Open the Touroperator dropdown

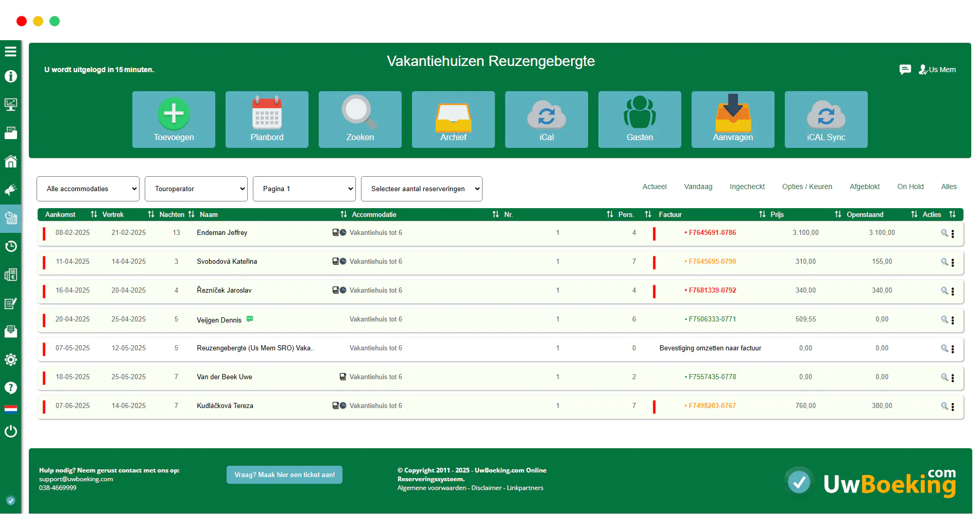pyautogui.click(x=196, y=189)
